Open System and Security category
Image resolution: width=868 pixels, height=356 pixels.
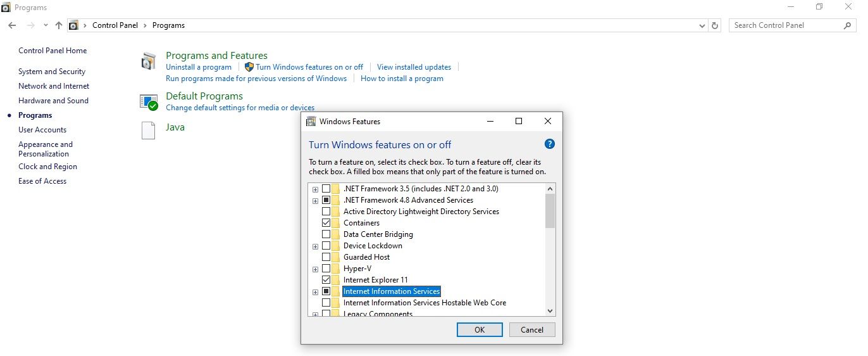click(52, 72)
